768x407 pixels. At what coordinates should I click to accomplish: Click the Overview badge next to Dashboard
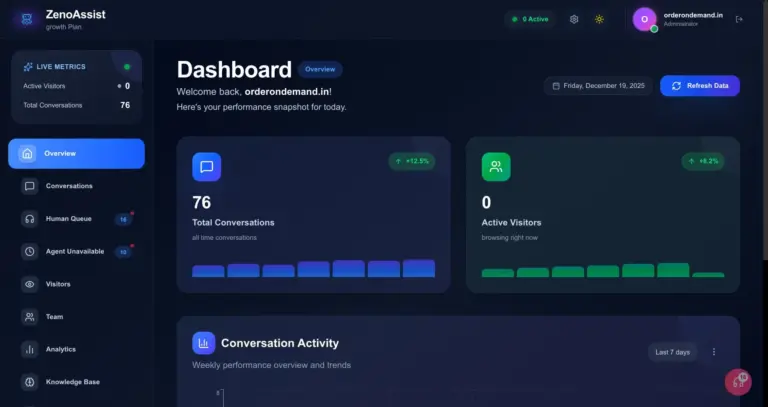coord(320,70)
